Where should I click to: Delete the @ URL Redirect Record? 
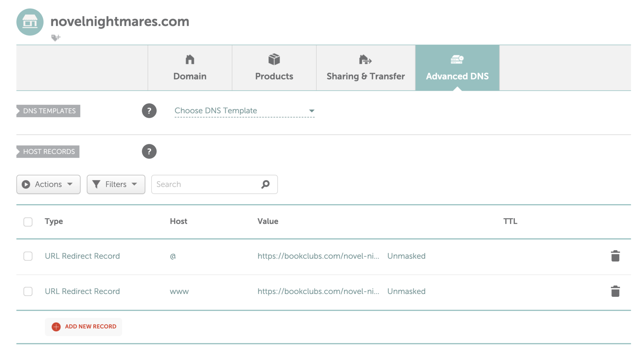pos(615,256)
